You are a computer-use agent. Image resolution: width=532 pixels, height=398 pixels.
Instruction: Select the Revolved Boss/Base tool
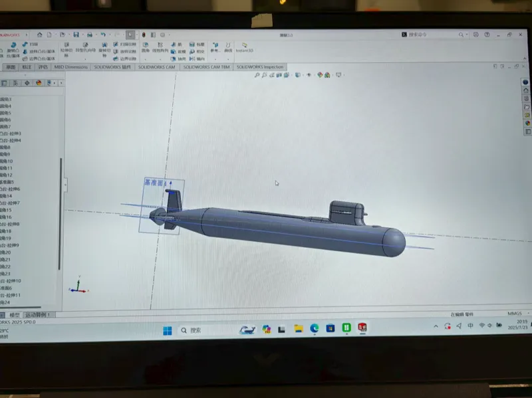point(13,50)
